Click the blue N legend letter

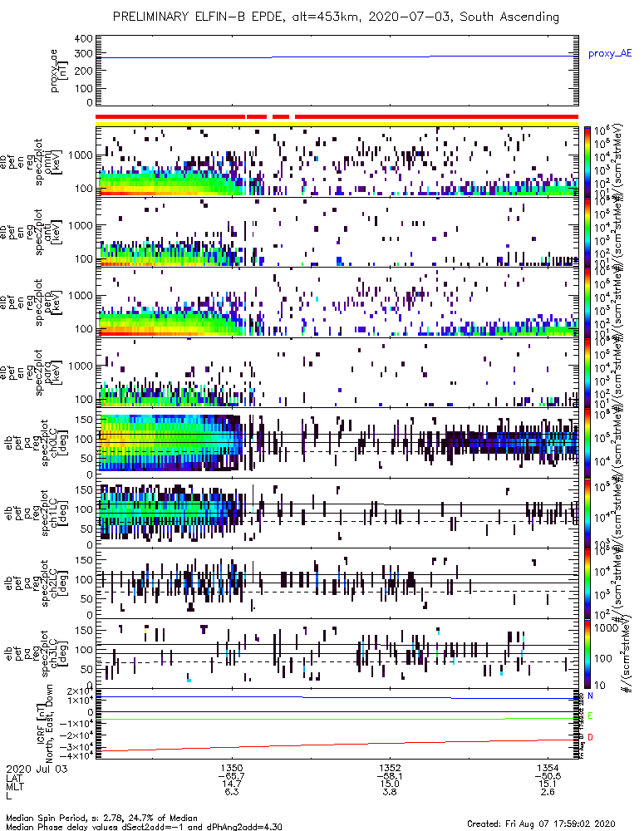pyautogui.click(x=590, y=696)
